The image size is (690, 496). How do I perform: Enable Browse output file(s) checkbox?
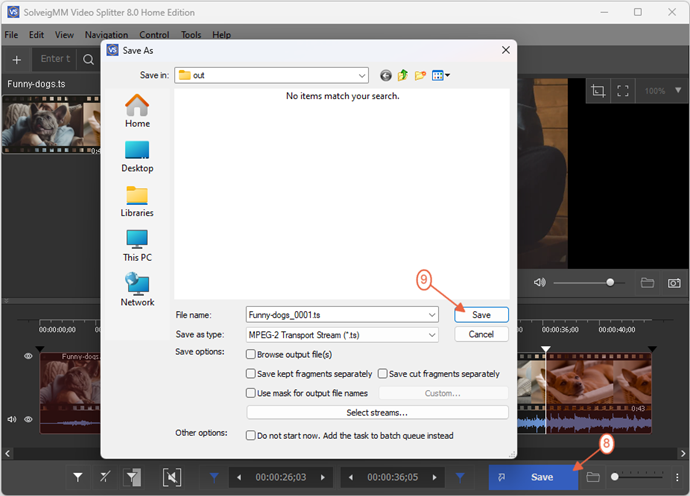tap(251, 354)
